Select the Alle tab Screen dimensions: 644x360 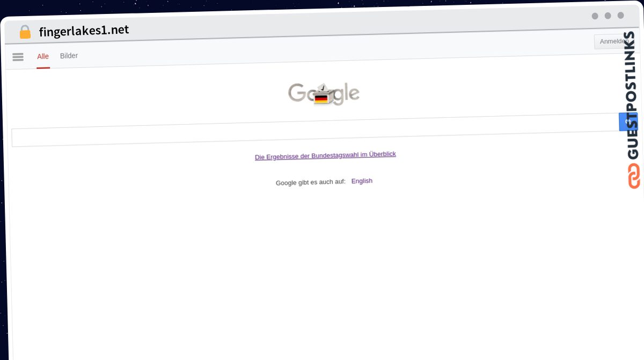(43, 56)
